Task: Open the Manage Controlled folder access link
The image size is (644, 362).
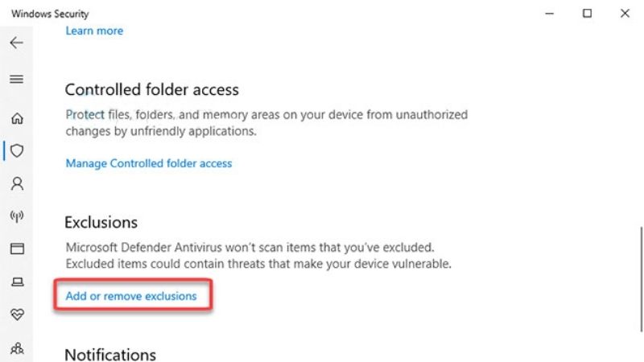Action: 149,163
